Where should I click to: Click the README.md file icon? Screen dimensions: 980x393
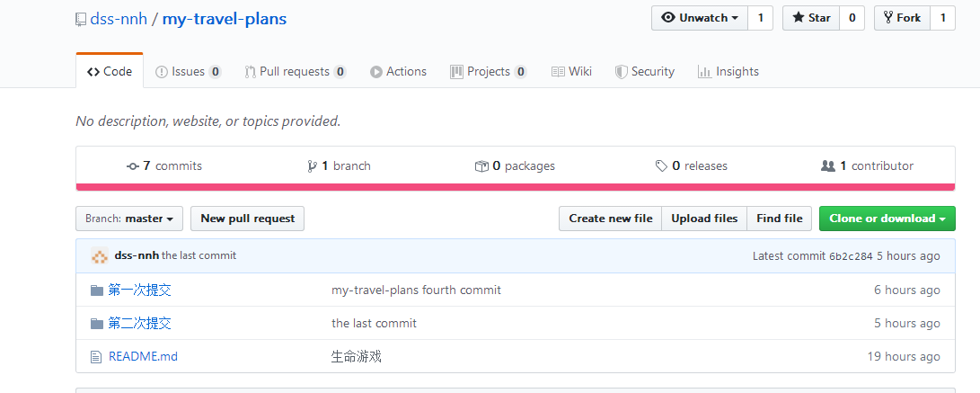(97, 357)
